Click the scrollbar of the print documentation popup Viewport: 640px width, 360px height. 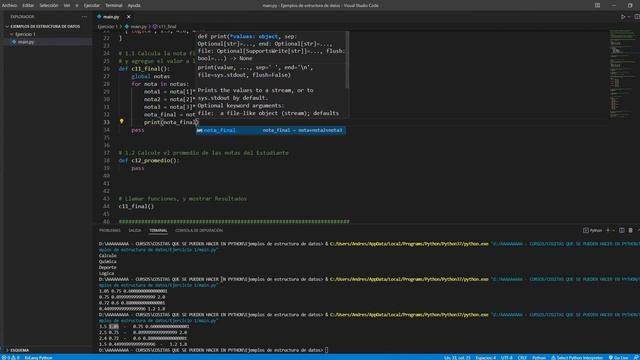tap(347, 60)
